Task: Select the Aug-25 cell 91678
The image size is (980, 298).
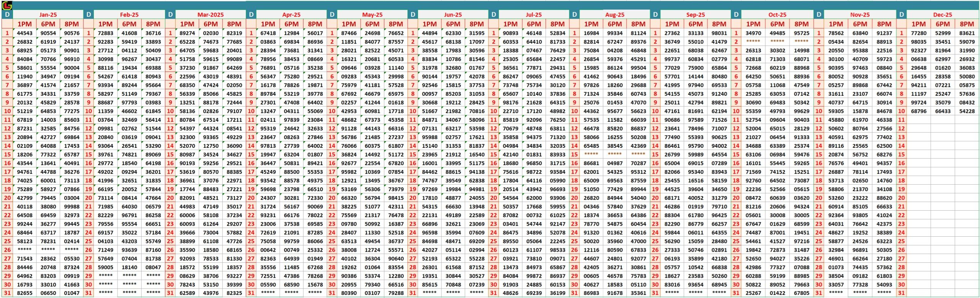Action: (x=615, y=293)
